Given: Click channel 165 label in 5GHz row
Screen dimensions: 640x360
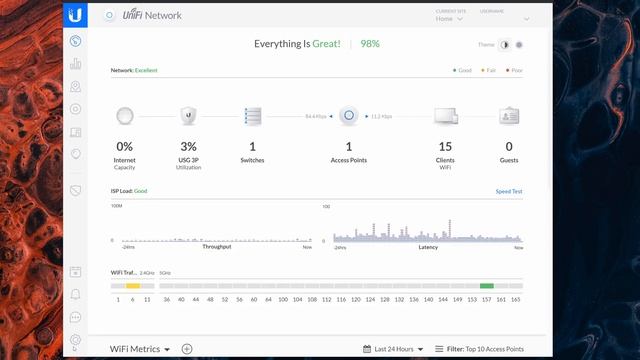Looking at the screenshot, I should coord(516,299).
